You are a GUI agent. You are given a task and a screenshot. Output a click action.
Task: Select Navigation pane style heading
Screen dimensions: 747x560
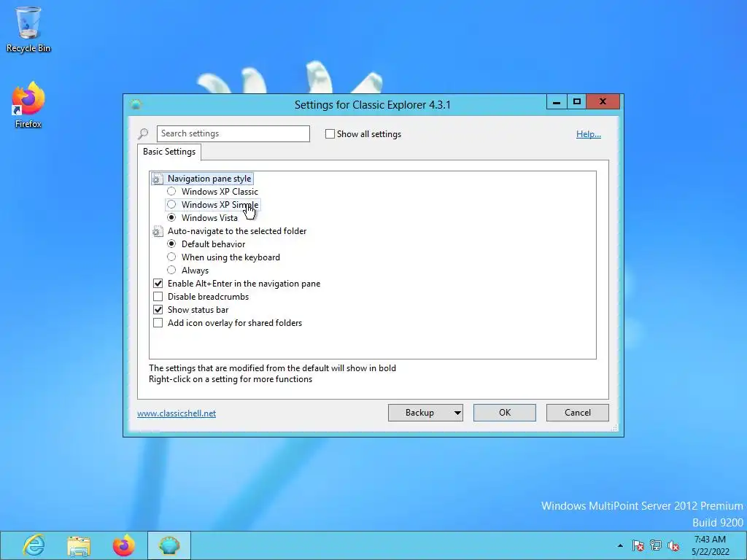coord(209,179)
